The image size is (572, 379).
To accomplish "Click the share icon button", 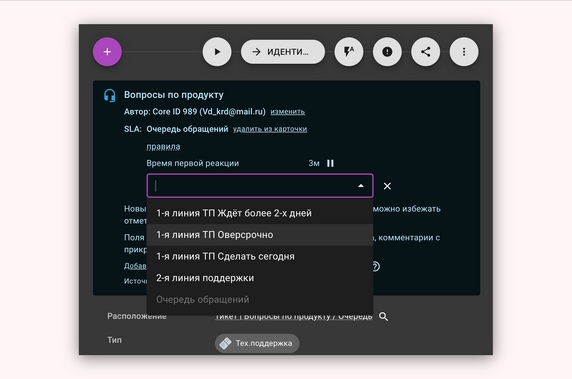I will [x=425, y=52].
